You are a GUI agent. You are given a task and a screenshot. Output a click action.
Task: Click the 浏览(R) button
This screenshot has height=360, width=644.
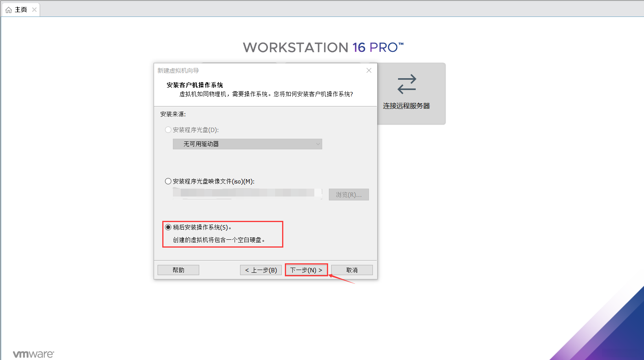[349, 194]
